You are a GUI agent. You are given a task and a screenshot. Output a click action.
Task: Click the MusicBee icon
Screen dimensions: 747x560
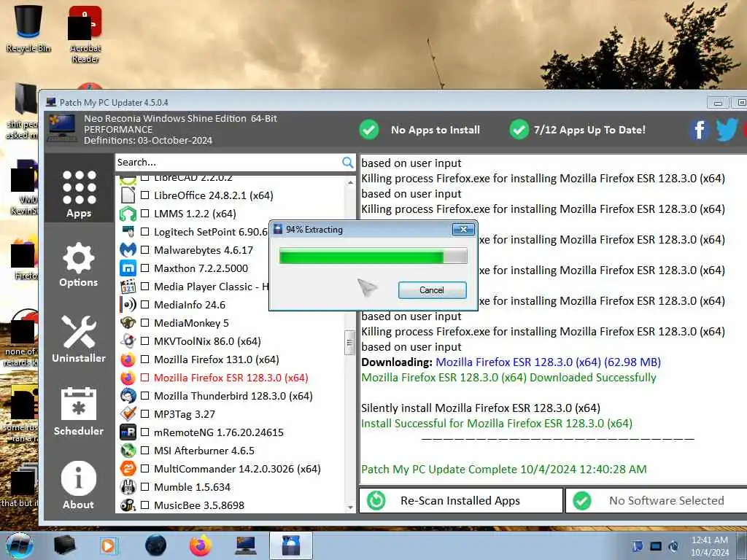128,505
